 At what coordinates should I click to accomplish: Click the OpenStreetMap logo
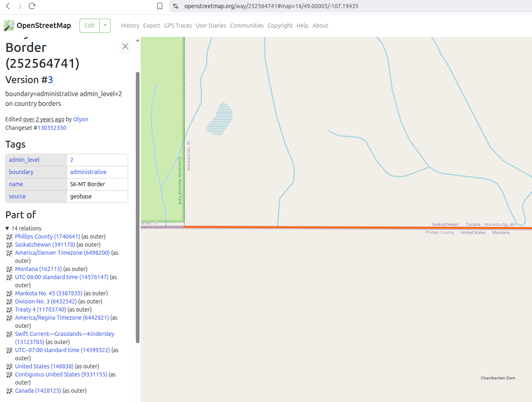coord(37,26)
